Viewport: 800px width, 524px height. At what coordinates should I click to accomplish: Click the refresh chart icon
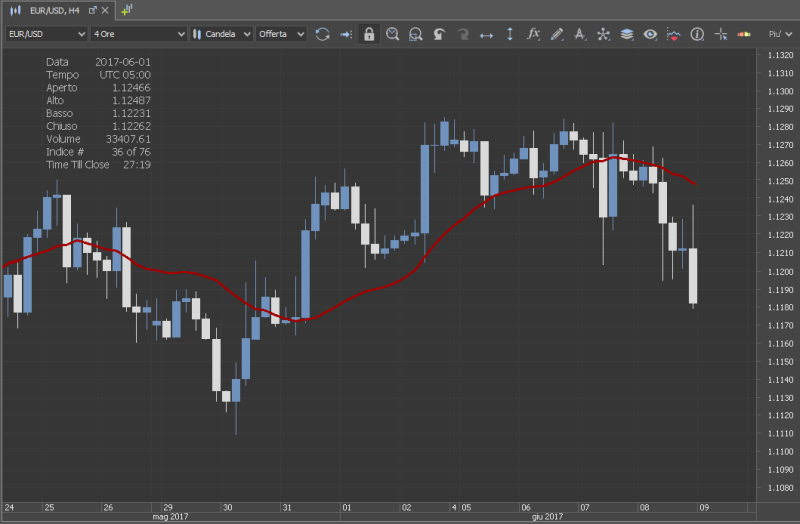pyautogui.click(x=322, y=34)
